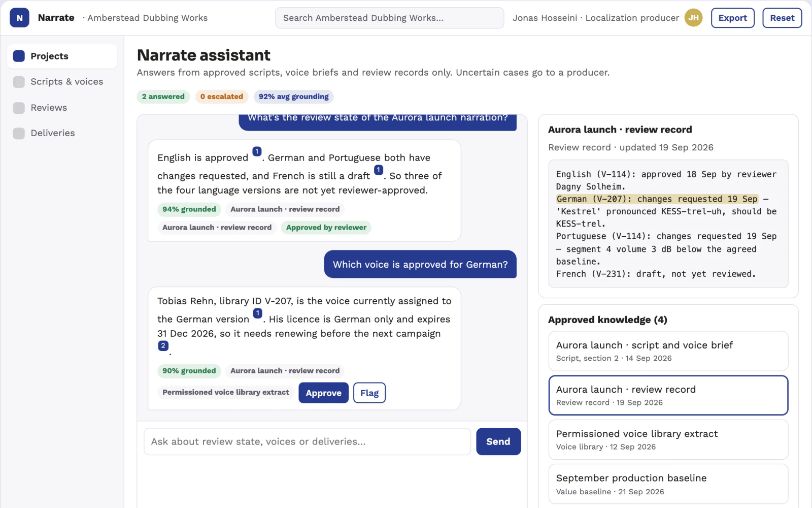This screenshot has width=812, height=508.
Task: Open review record source beside "90% grounded"
Action: (x=285, y=371)
